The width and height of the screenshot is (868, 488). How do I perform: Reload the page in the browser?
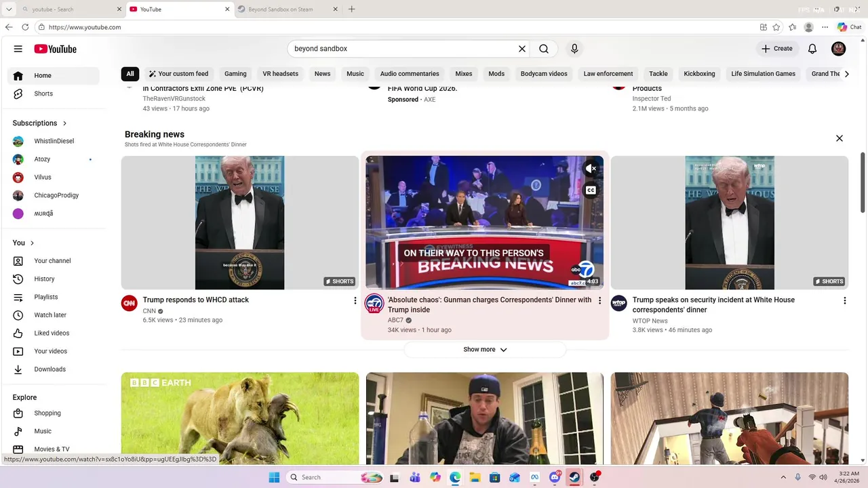coord(25,27)
